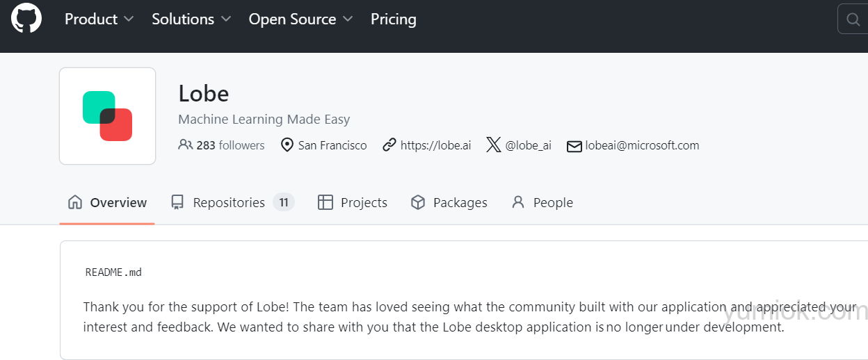Click the search box in header

[x=853, y=19]
